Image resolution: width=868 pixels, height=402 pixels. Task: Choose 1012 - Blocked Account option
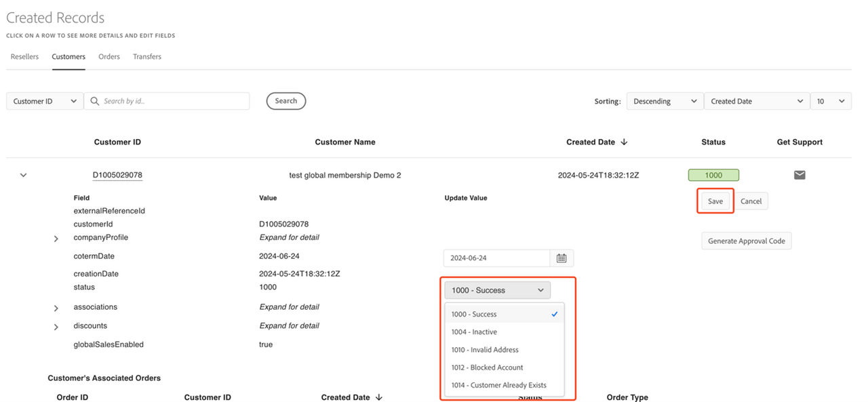tap(488, 367)
